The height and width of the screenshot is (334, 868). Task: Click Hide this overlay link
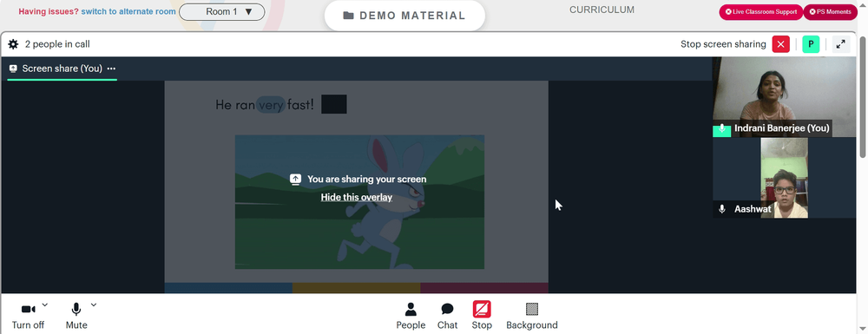pyautogui.click(x=357, y=198)
